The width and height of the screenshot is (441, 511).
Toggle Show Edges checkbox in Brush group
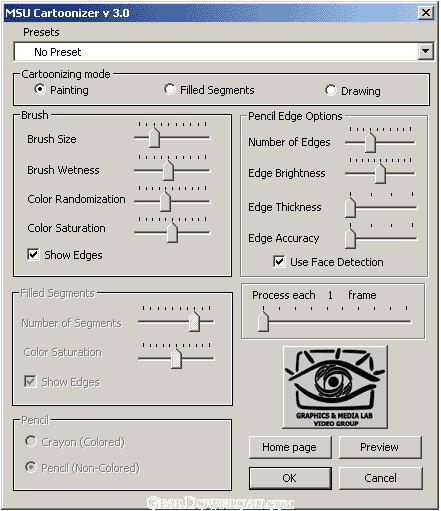pos(33,255)
